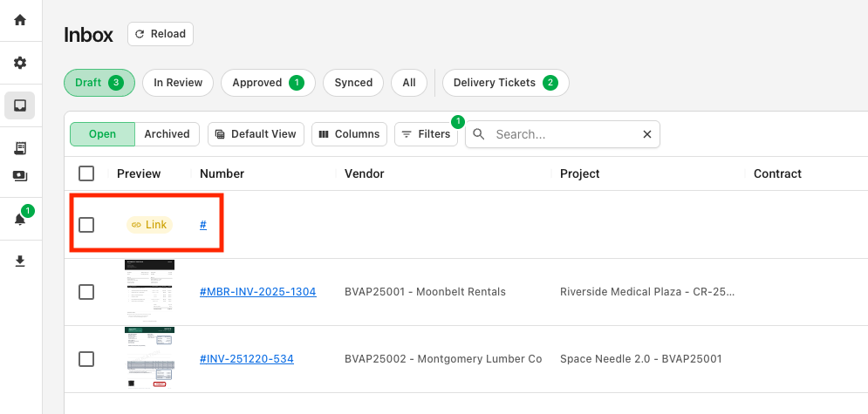
Task: Open the Default View selector
Action: point(256,134)
